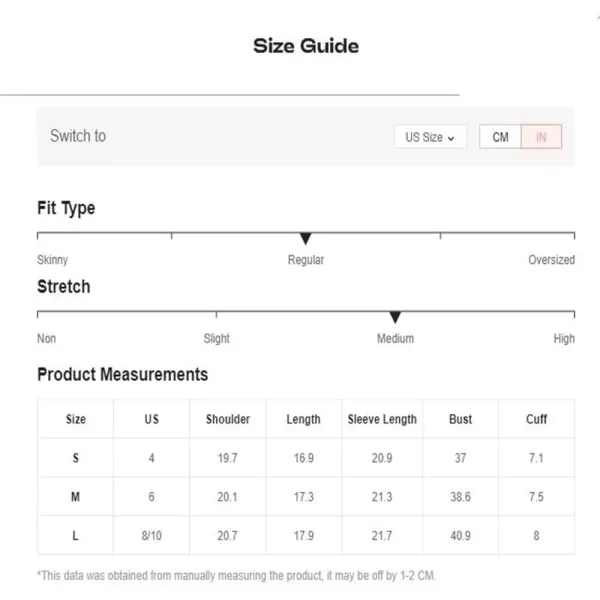
Task: Click the Skinny fit label
Action: click(x=52, y=260)
